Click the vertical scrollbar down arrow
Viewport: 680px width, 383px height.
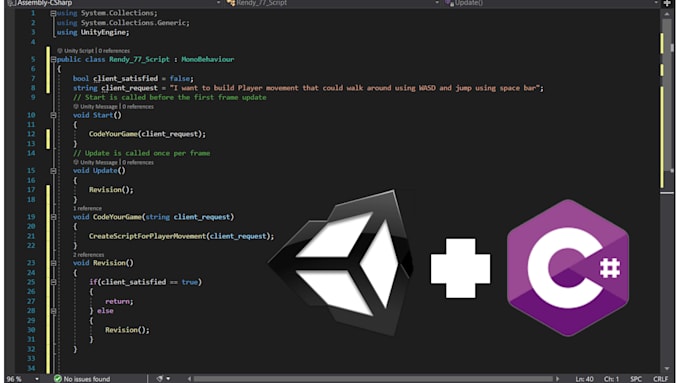point(667,369)
